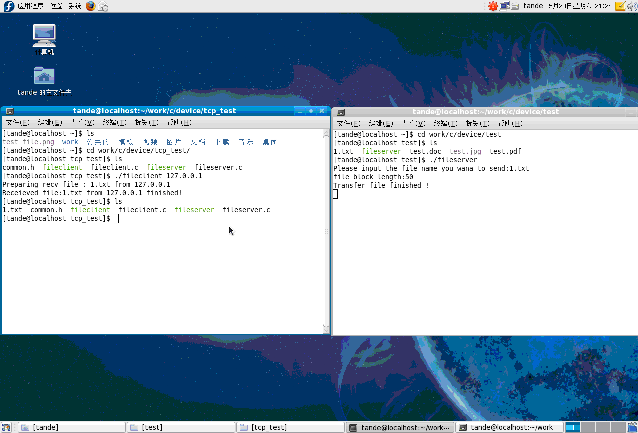The image size is (638, 433).
Task: Open tande's home folder desktop icon
Action: click(44, 81)
